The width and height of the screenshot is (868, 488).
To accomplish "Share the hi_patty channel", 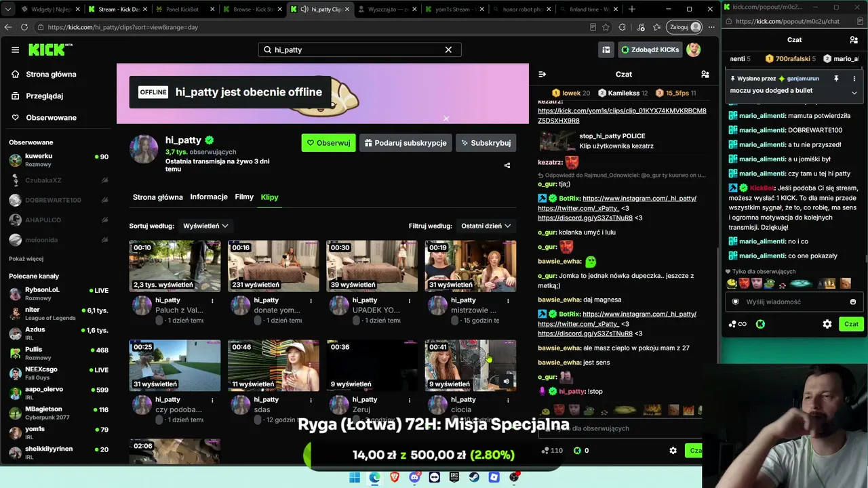I will pyautogui.click(x=507, y=165).
